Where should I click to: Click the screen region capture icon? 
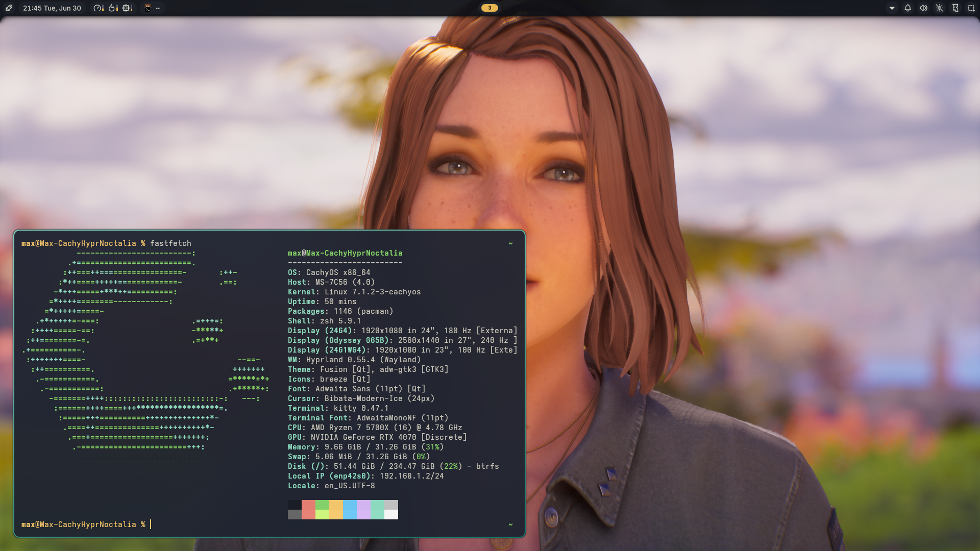pyautogui.click(x=971, y=8)
